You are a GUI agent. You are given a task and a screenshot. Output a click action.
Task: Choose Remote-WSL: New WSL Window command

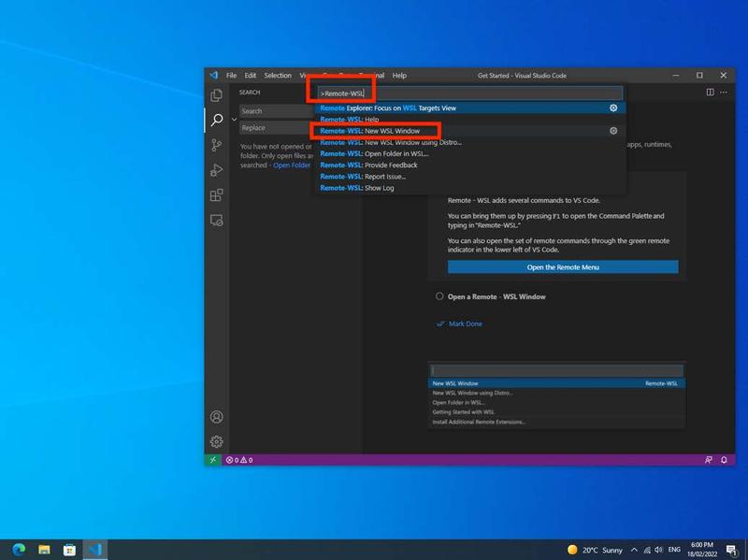470,131
